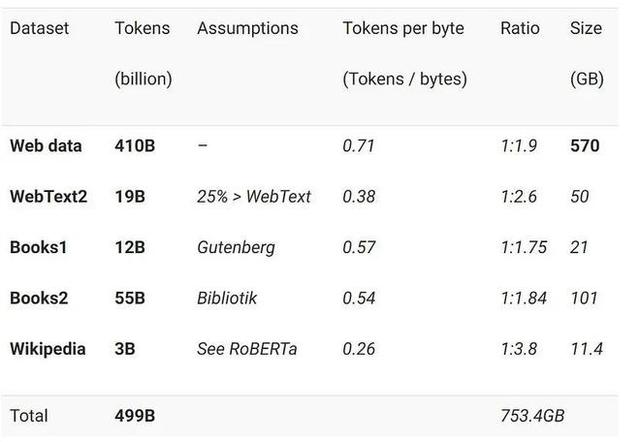Select the WebText2 row label
The width and height of the screenshot is (640, 442).
[48, 197]
